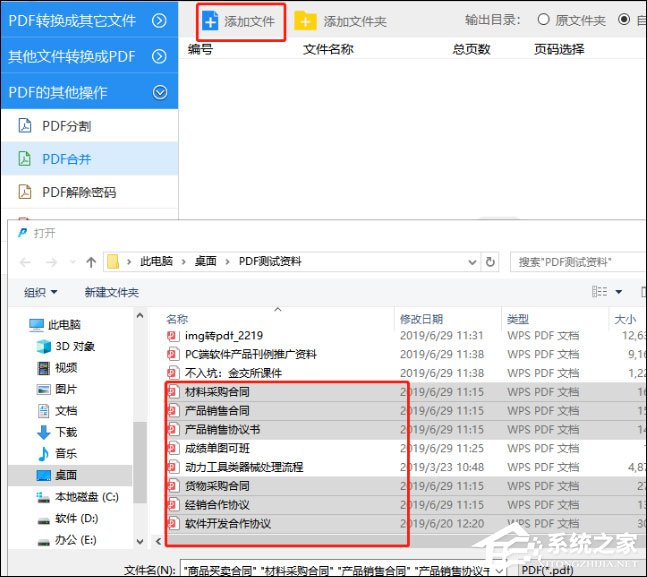Image resolution: width=647 pixels, height=577 pixels.
Task: Click PDF测试资料 in the address breadcrumb
Action: coord(270,261)
